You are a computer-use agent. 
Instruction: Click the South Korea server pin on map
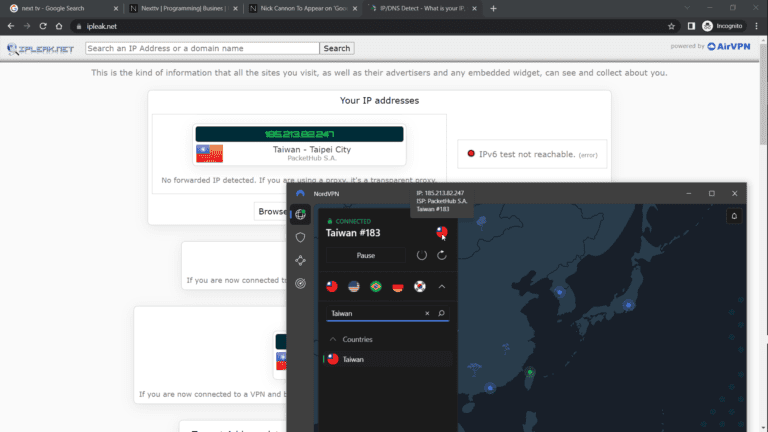point(559,292)
